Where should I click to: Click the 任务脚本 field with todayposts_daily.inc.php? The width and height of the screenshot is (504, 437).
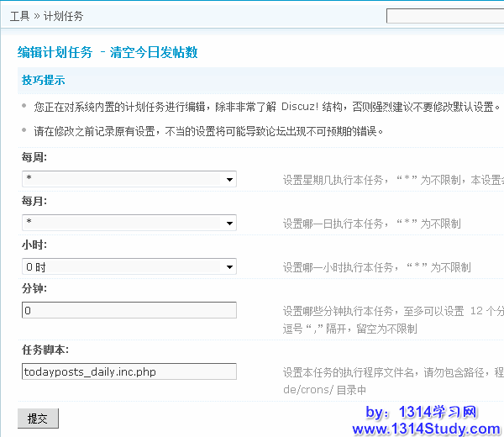pos(129,371)
